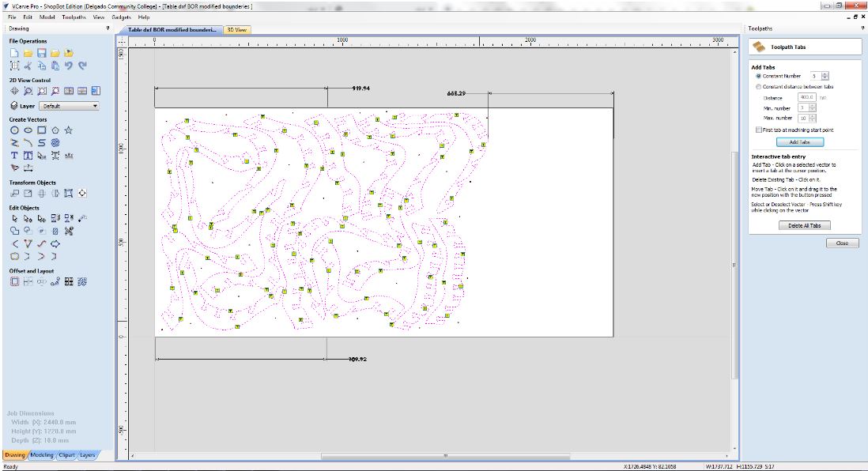Click the Paste icon in File Operations
Viewport: 868px width, 471px height.
(x=55, y=66)
